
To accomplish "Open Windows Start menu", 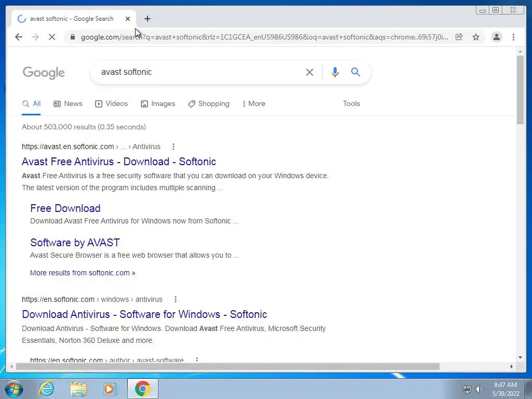I will point(14,389).
